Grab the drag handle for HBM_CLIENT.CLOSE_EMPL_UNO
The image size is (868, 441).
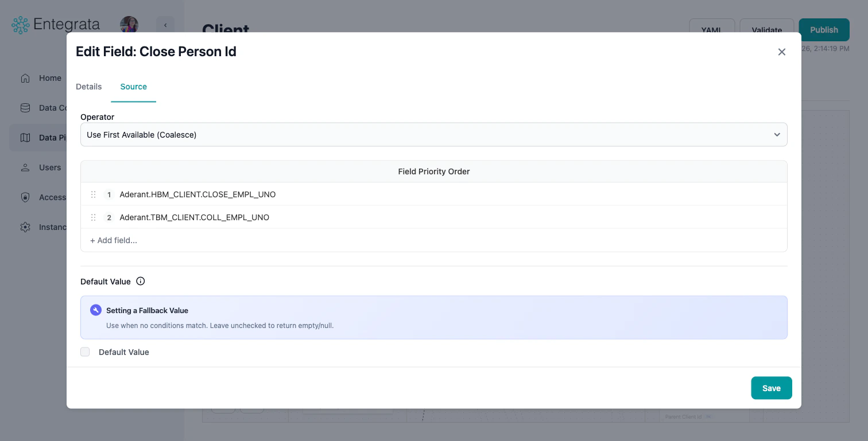pos(93,194)
